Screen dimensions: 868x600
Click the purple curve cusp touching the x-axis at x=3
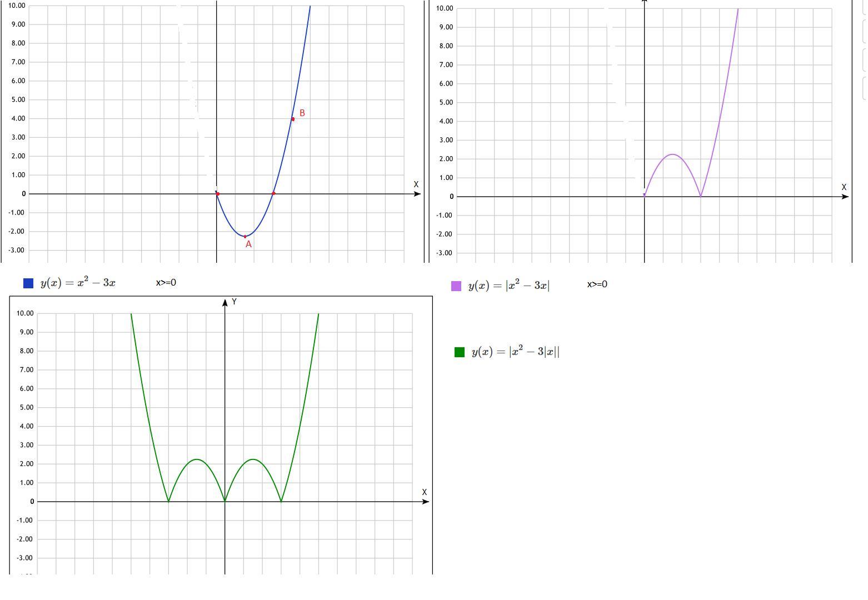coord(701,196)
